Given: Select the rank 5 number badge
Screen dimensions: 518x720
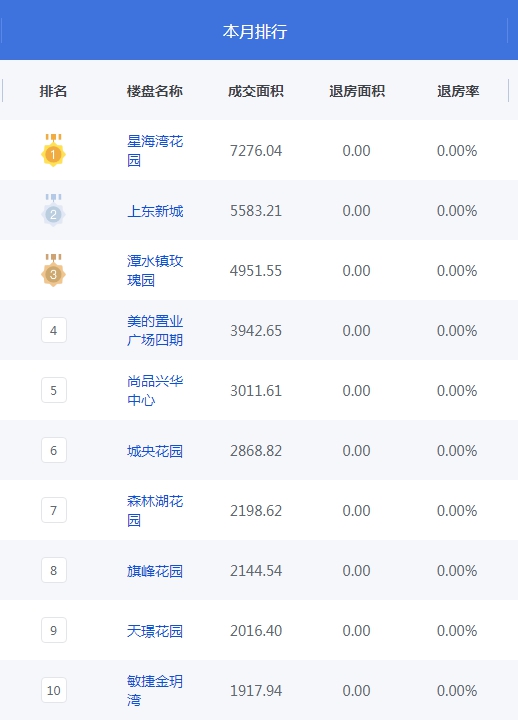Looking at the screenshot, I should point(54,390).
